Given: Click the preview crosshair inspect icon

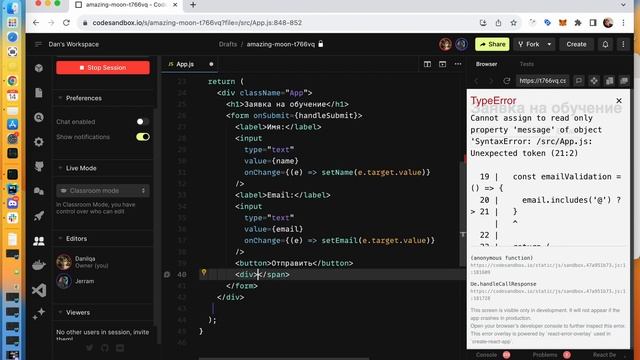Looking at the screenshot, I should (x=594, y=81).
